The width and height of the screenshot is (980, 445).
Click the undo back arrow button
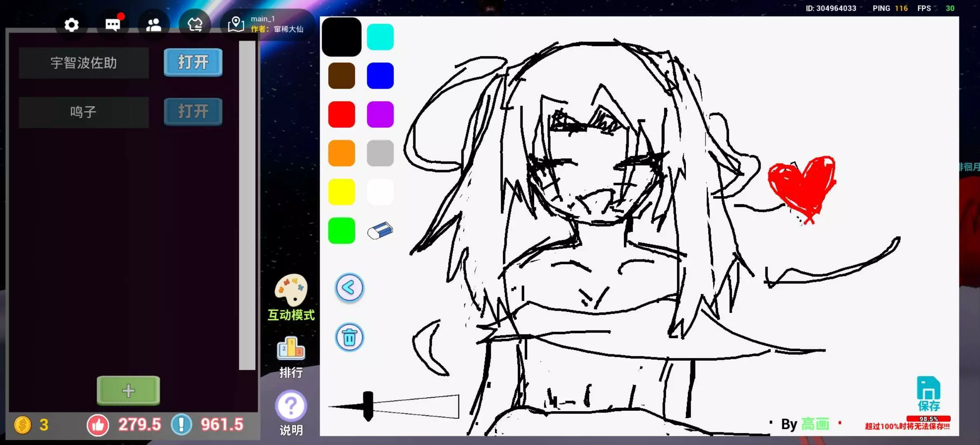[x=349, y=288]
